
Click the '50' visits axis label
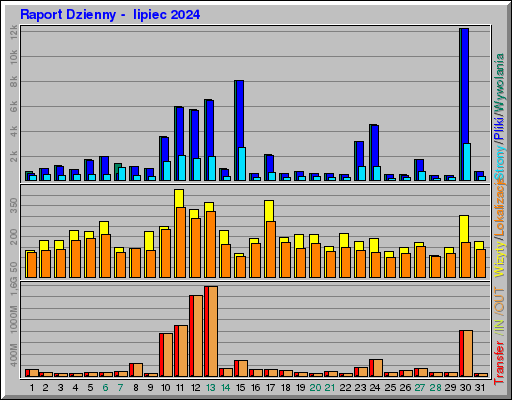[x=13, y=267]
